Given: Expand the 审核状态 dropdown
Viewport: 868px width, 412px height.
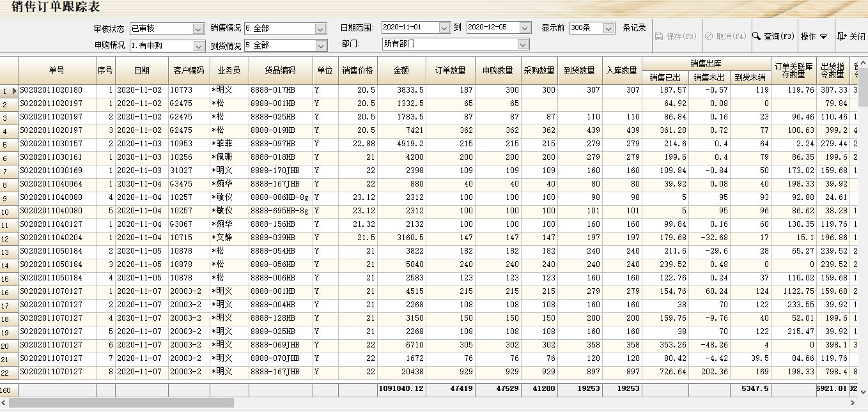Looking at the screenshot, I should pyautogui.click(x=198, y=29).
